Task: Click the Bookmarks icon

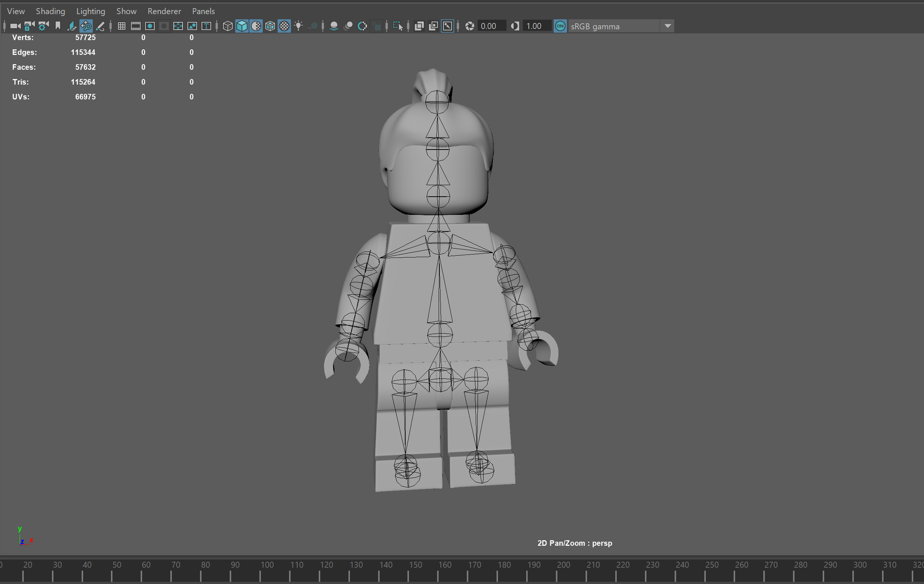Action: point(58,26)
